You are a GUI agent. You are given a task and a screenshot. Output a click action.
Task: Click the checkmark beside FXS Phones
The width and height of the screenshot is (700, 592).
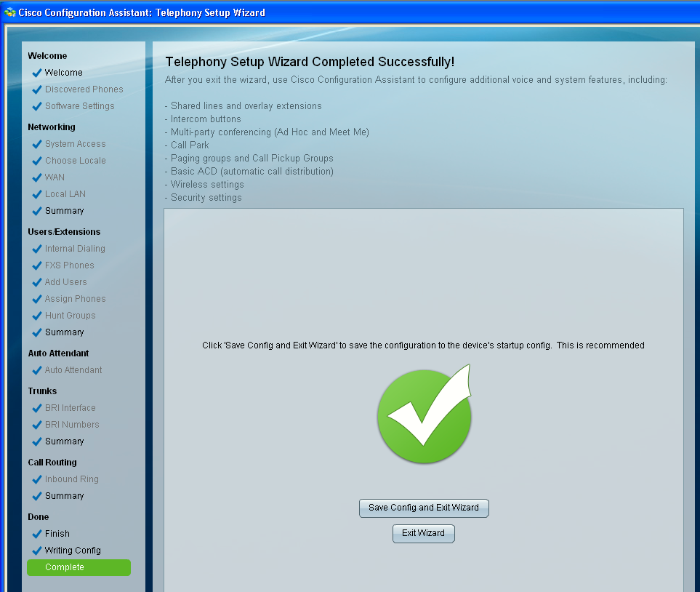(x=37, y=266)
